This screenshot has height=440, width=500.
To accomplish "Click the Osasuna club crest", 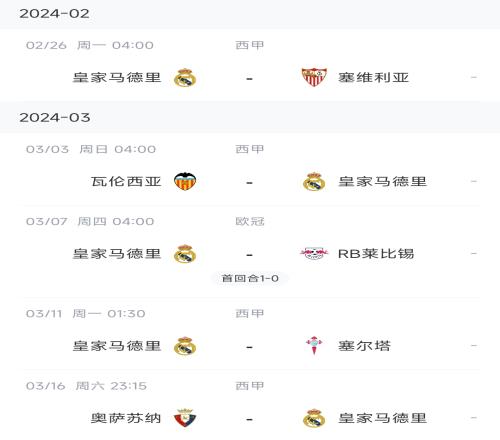I will pos(185,418).
